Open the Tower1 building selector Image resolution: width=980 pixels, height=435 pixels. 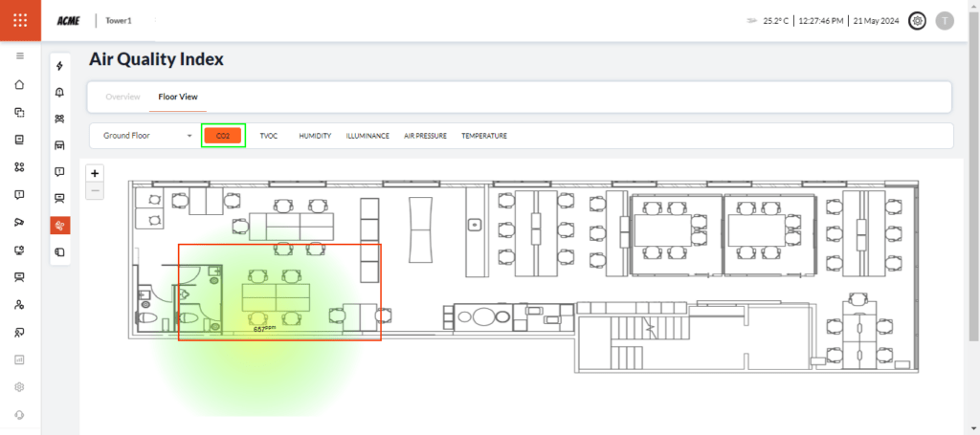coord(118,20)
